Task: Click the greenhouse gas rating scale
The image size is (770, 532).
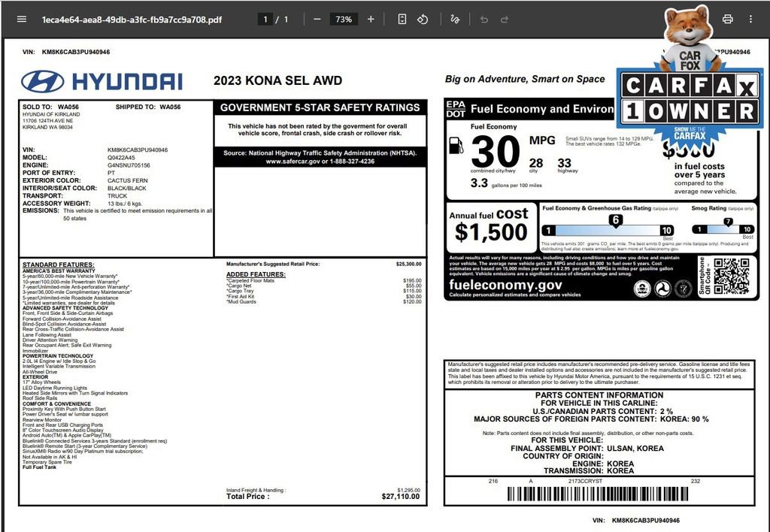Action: point(608,230)
